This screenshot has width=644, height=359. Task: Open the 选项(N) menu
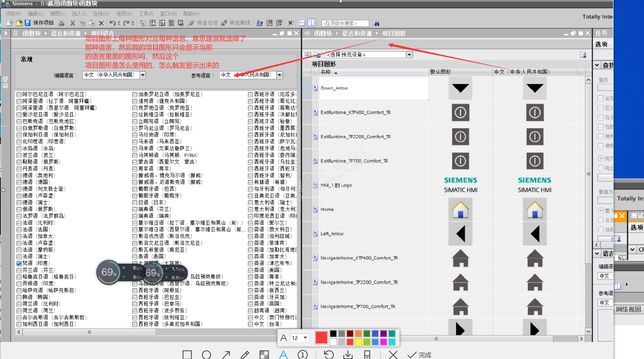(124, 14)
